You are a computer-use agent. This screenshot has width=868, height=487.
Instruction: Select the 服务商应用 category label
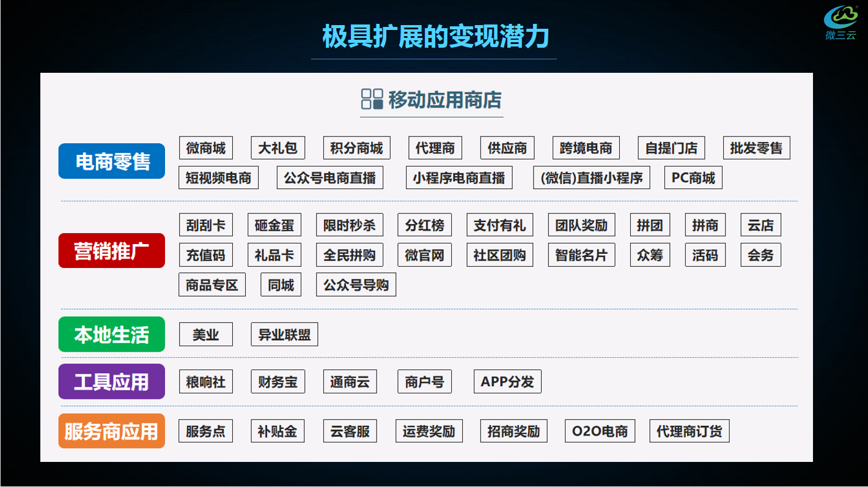(x=112, y=431)
